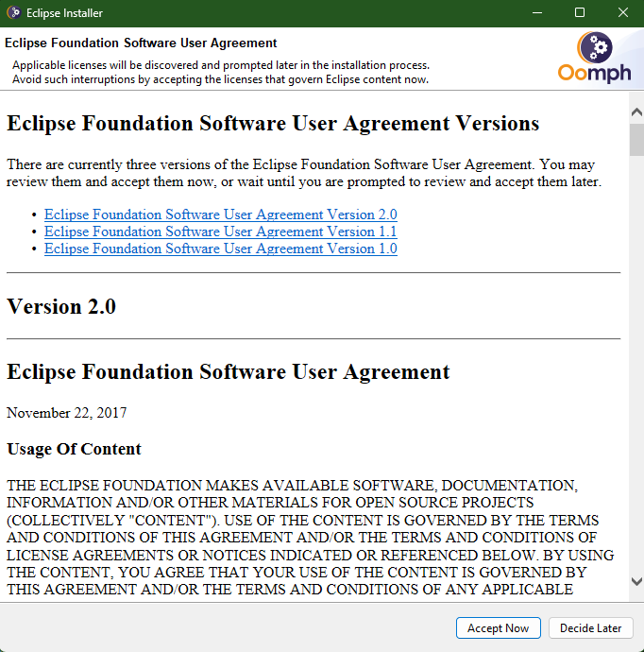Choose Decide Later button
This screenshot has height=652, width=644.
590,627
